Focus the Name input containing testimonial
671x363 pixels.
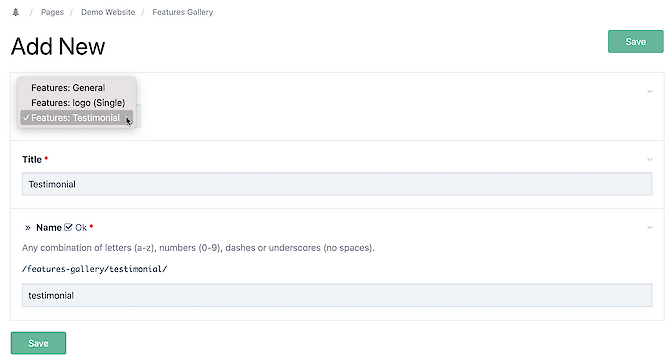coord(337,295)
